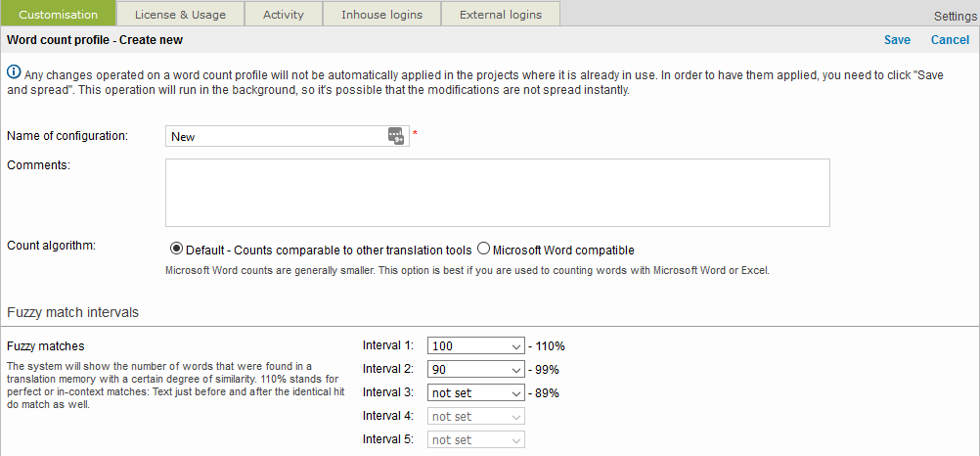Open the Interval 1 dropdown

coord(476,345)
